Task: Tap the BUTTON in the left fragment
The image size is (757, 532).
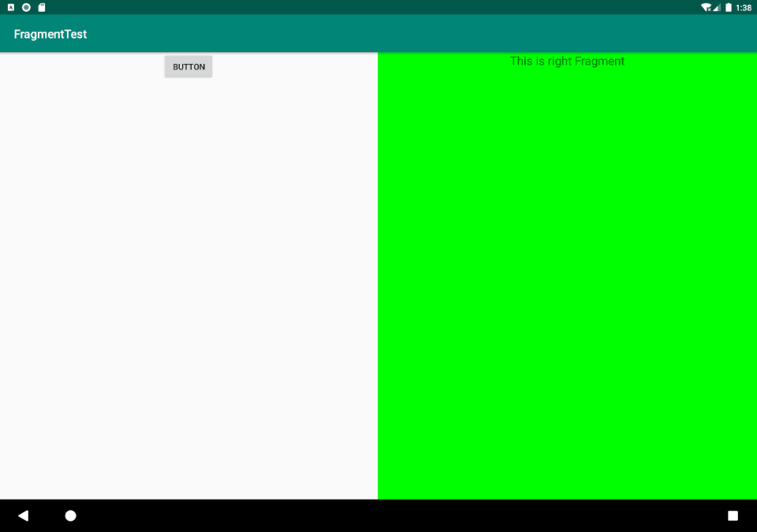Action: (x=188, y=67)
